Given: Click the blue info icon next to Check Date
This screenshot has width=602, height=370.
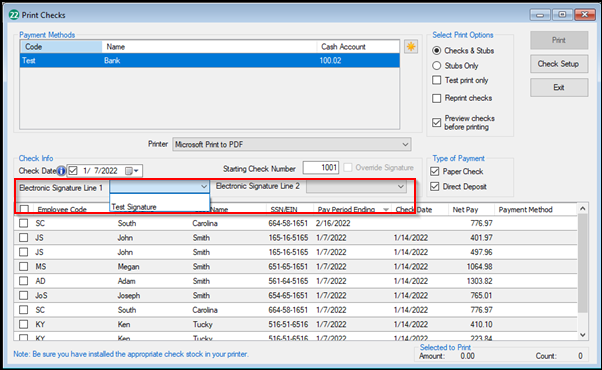Looking at the screenshot, I should (61, 171).
